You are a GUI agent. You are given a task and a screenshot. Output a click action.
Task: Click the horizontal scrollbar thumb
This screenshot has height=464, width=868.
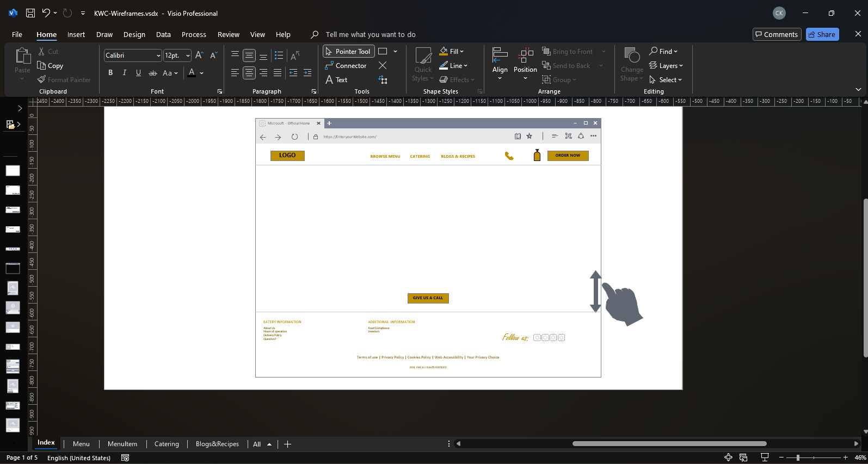pos(669,443)
